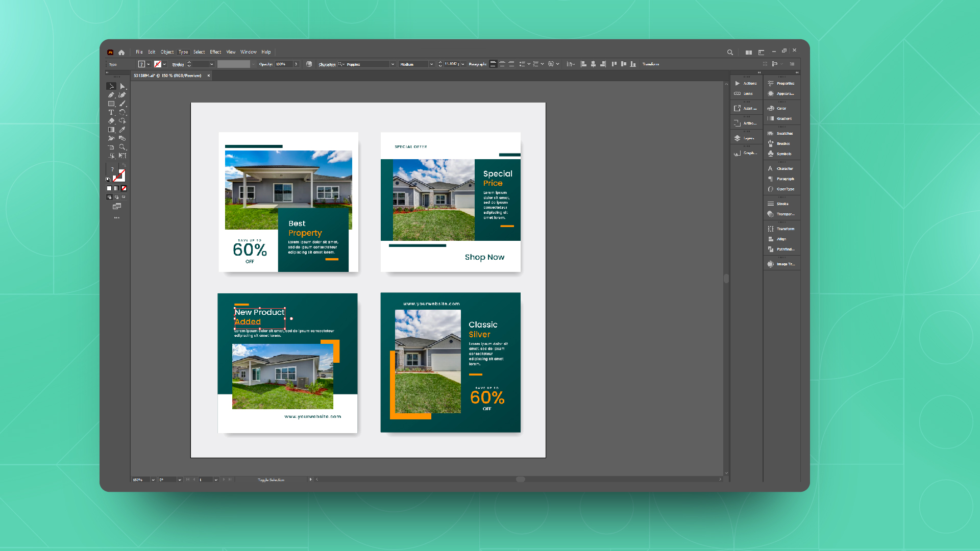Screen dimensions: 980x551
Task: Enable paragraph align right
Action: (x=511, y=64)
